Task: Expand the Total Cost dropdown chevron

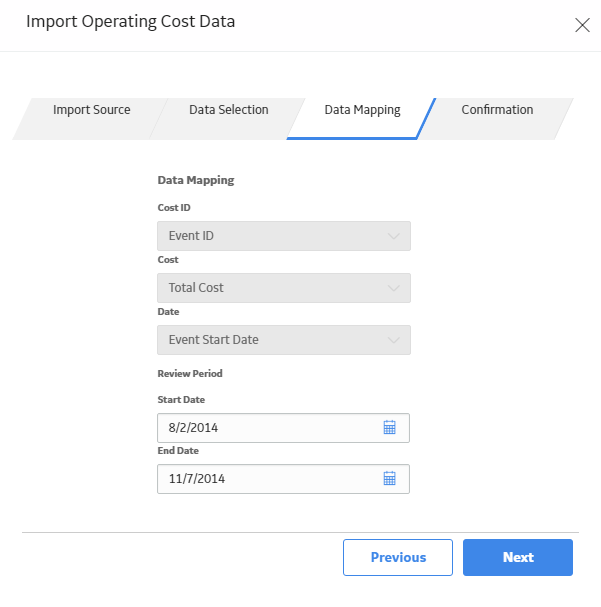Action: click(x=394, y=288)
